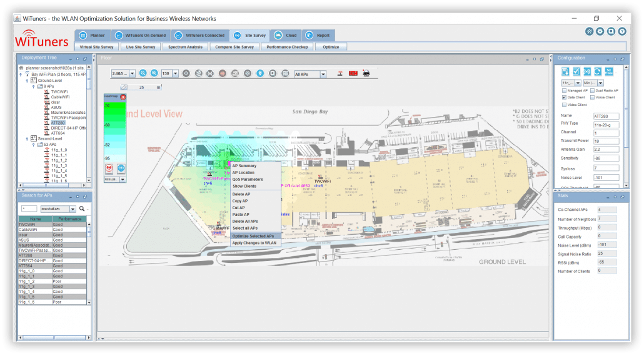644x355 pixels.
Task: Close the Heatmap legend with red X
Action: pos(123,96)
